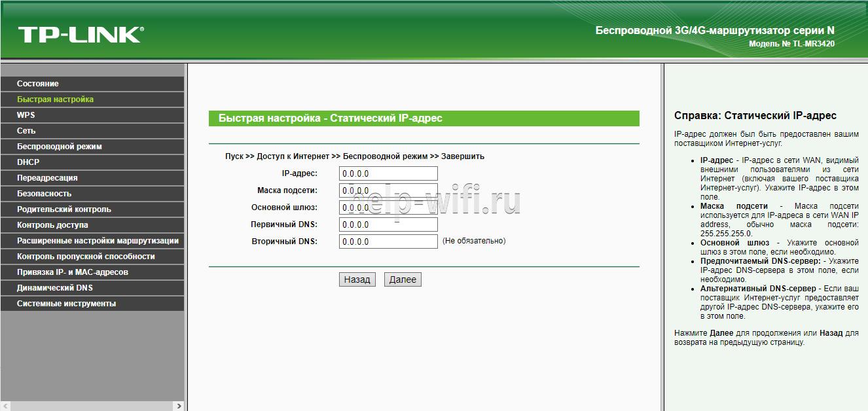The height and width of the screenshot is (411, 868).
Task: Go to Беспроводной режим settings
Action: point(92,147)
